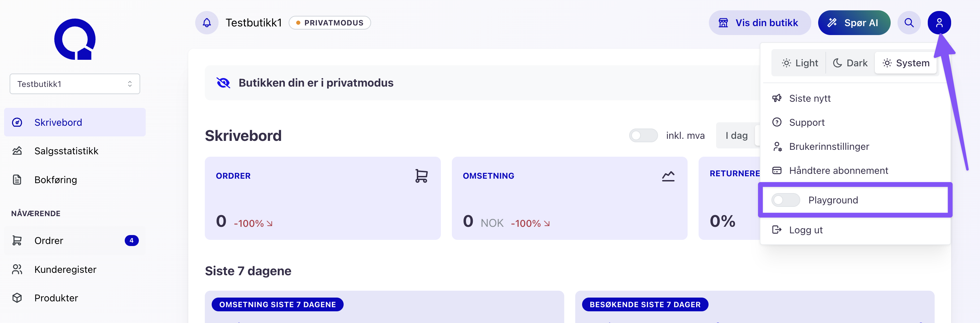Viewport: 980px width, 323px height.
Task: Click the user profile avatar icon
Action: coord(939,23)
